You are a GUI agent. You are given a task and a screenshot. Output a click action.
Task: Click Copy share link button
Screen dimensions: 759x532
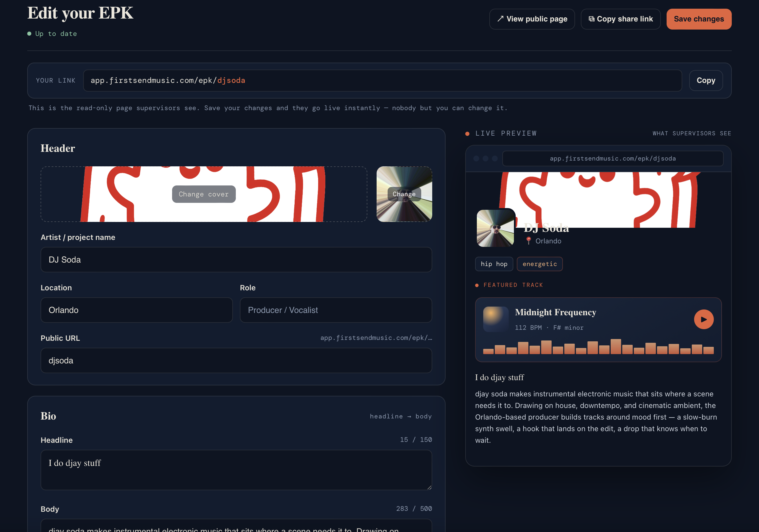pos(621,19)
